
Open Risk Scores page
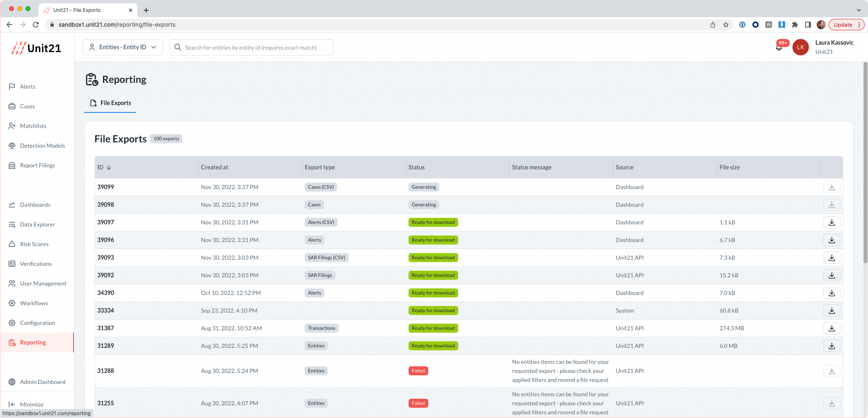[x=34, y=244]
